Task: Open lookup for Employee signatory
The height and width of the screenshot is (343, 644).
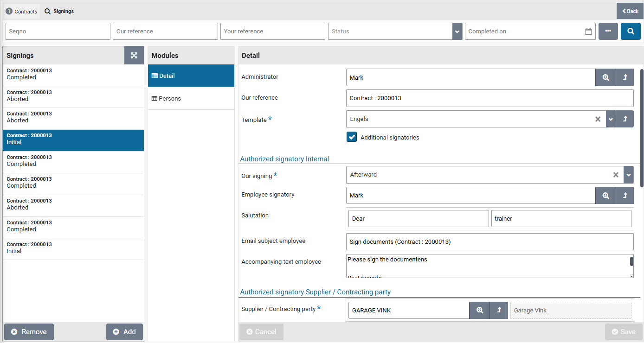Action: point(605,196)
